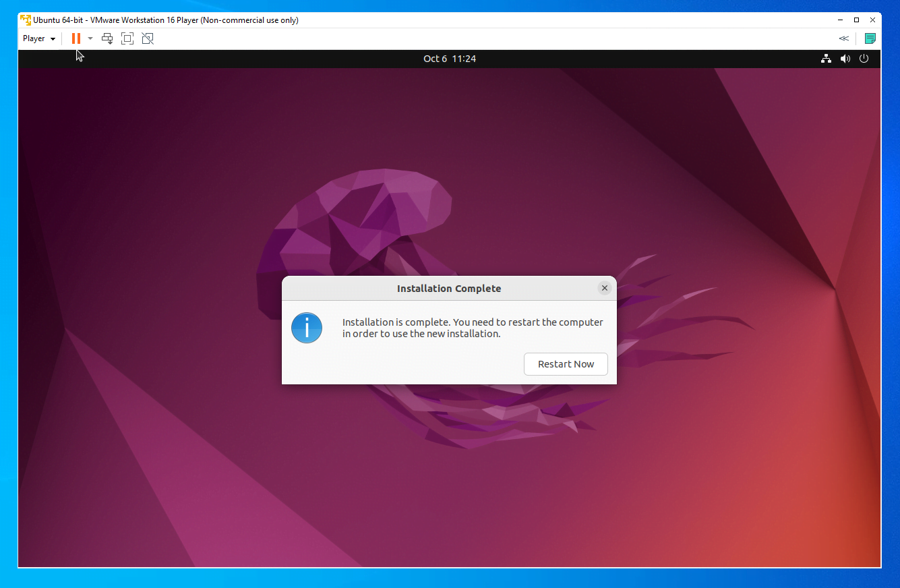Click the Ubuntu 64-bit window title text

point(166,20)
